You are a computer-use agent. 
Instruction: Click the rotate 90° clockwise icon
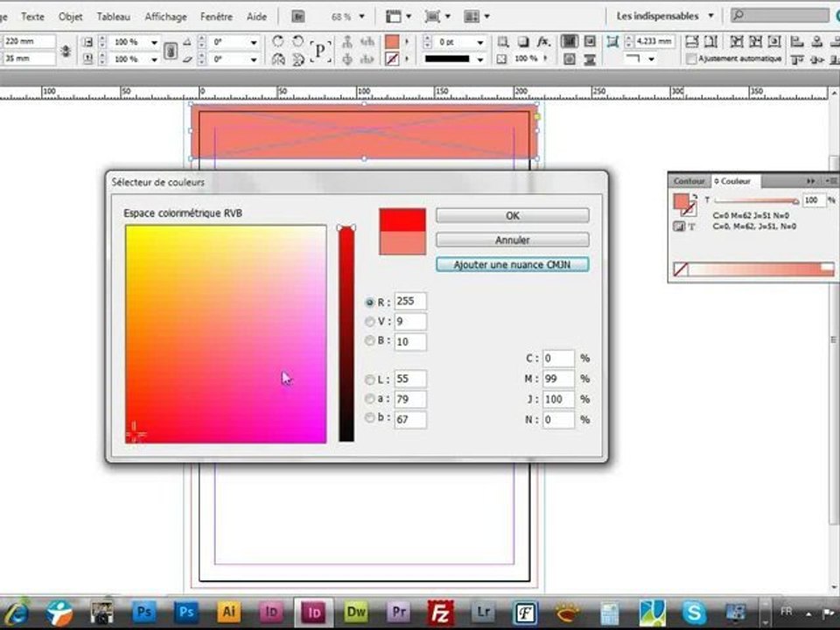point(277,41)
